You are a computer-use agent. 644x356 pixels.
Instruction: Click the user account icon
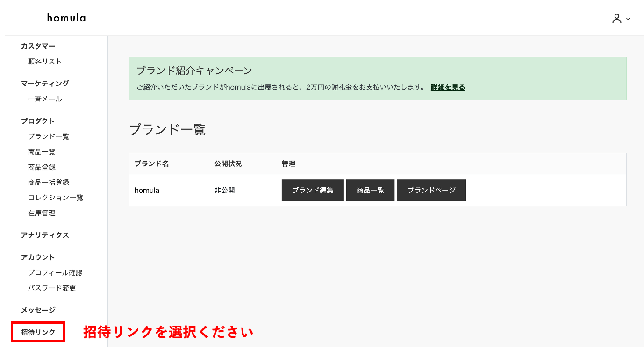(617, 19)
